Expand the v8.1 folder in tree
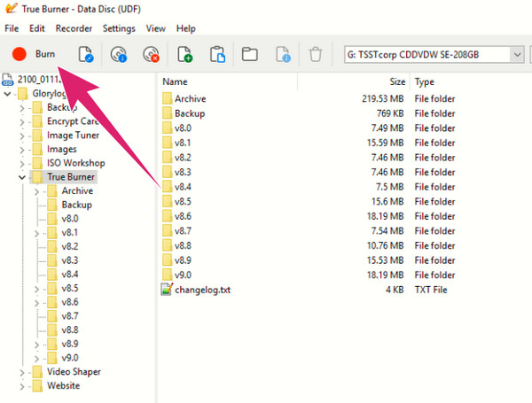The height and width of the screenshot is (403, 532). (36, 233)
